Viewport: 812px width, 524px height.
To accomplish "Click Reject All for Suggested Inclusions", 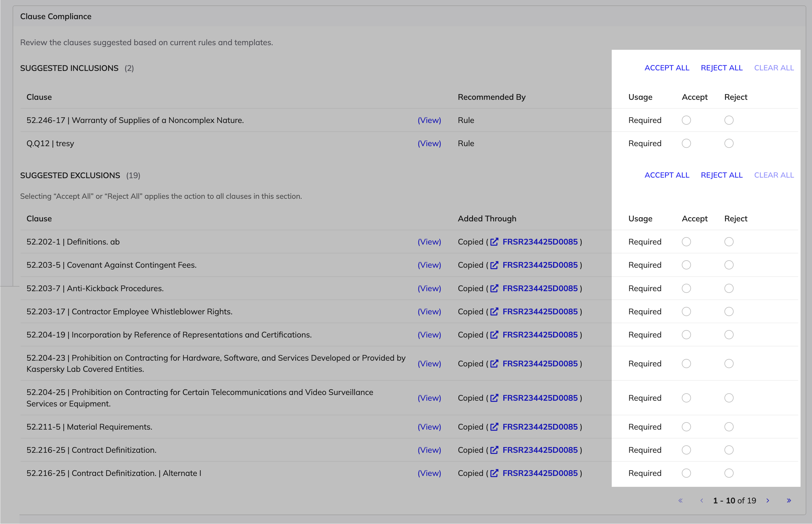I will [722, 68].
